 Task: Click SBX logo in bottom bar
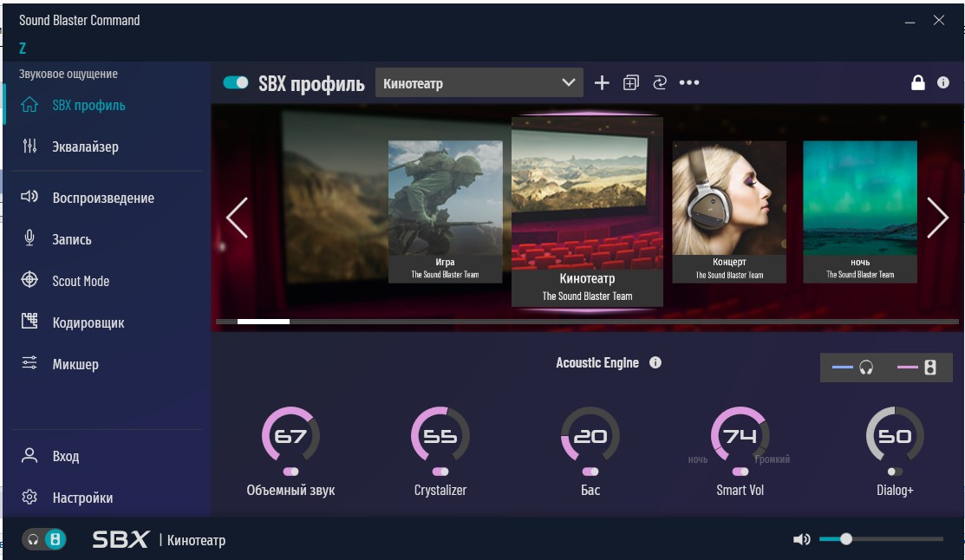click(121, 540)
